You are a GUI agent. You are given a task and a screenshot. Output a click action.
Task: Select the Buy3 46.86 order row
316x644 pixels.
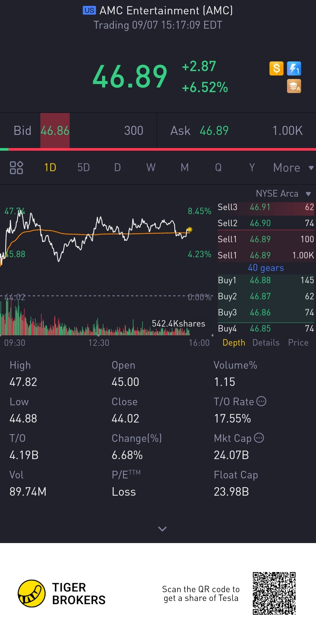(266, 312)
